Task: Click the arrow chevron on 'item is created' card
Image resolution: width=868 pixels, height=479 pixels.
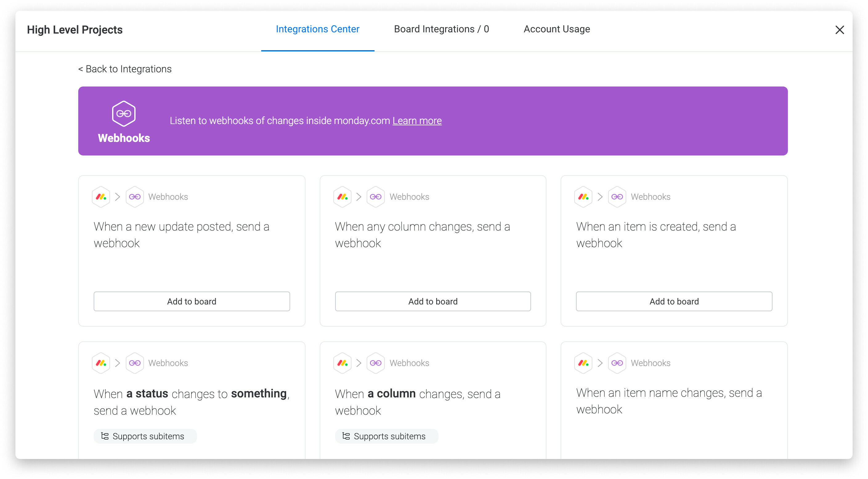Action: tap(600, 197)
